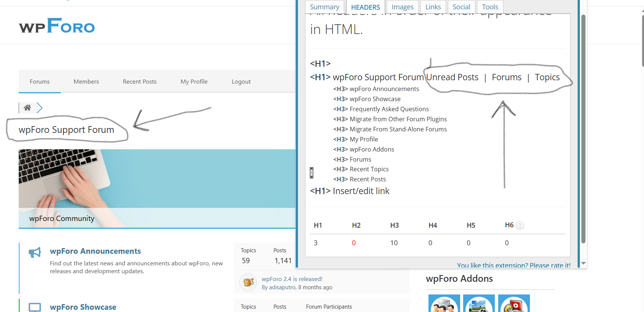The width and height of the screenshot is (644, 312).
Task: Click the home breadcrumb icon
Action: (27, 107)
